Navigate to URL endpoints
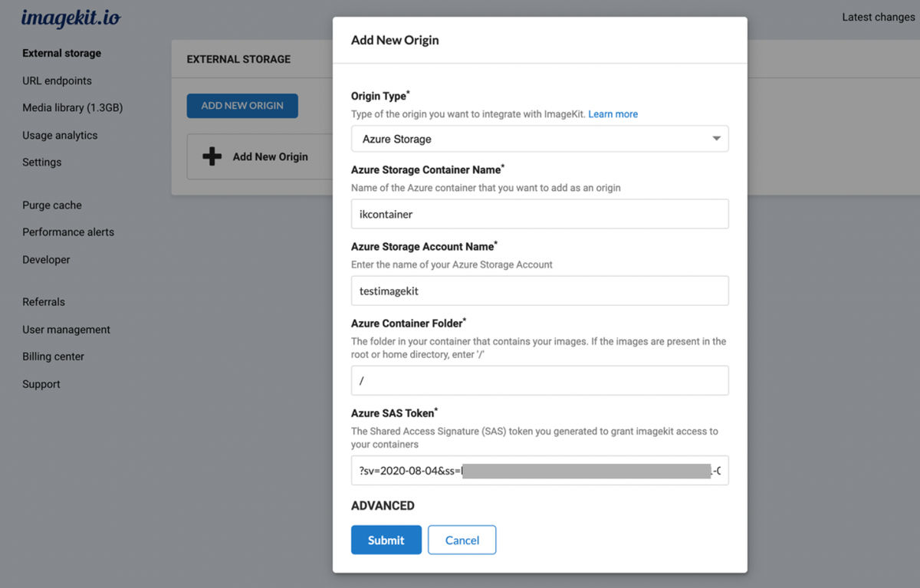920x588 pixels. 57,80
